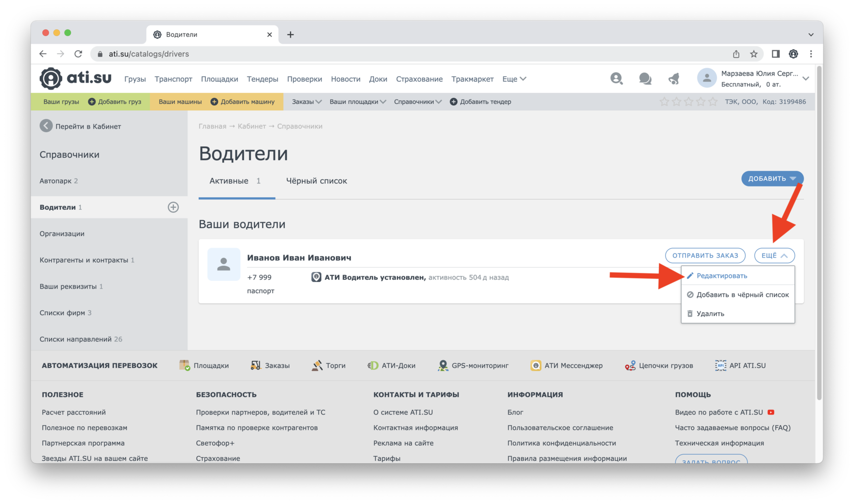
Task: Expand the Ваши площадки dropdown
Action: (x=358, y=102)
